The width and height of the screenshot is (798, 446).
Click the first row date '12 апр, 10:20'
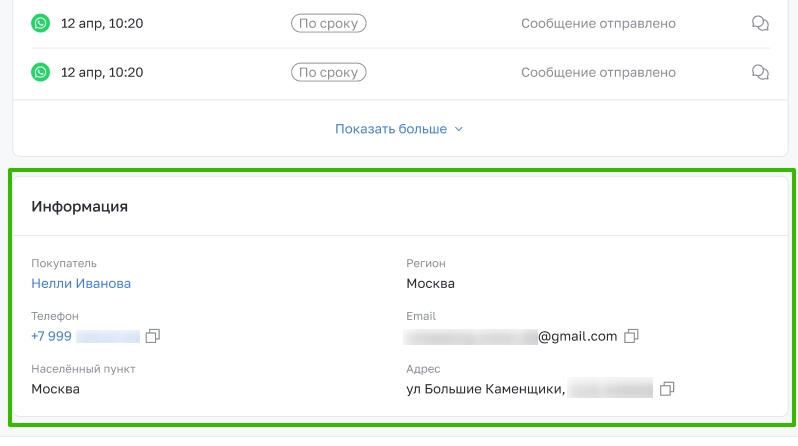(102, 23)
